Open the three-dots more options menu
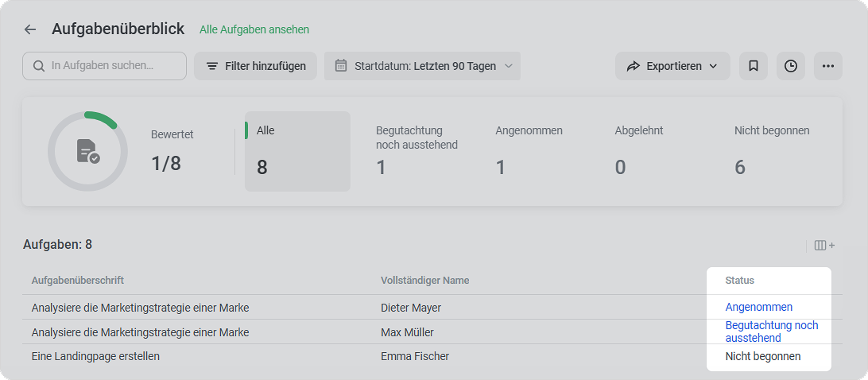This screenshot has width=868, height=380. [827, 66]
